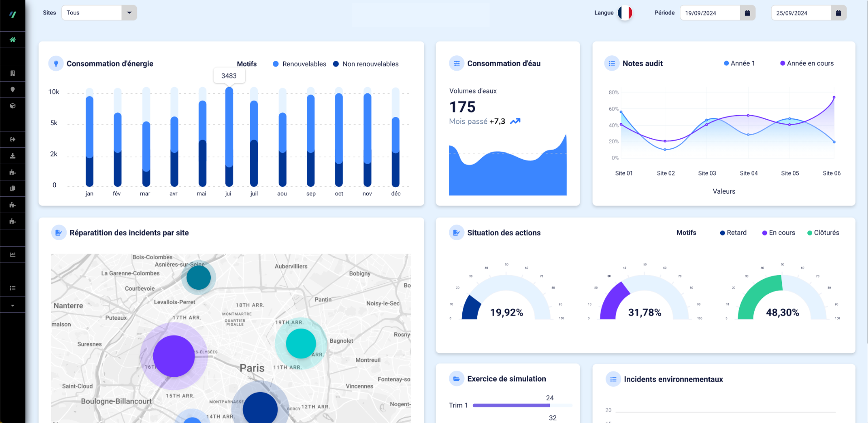
Task: Open the bar chart icon in the sidebar
Action: [13, 255]
